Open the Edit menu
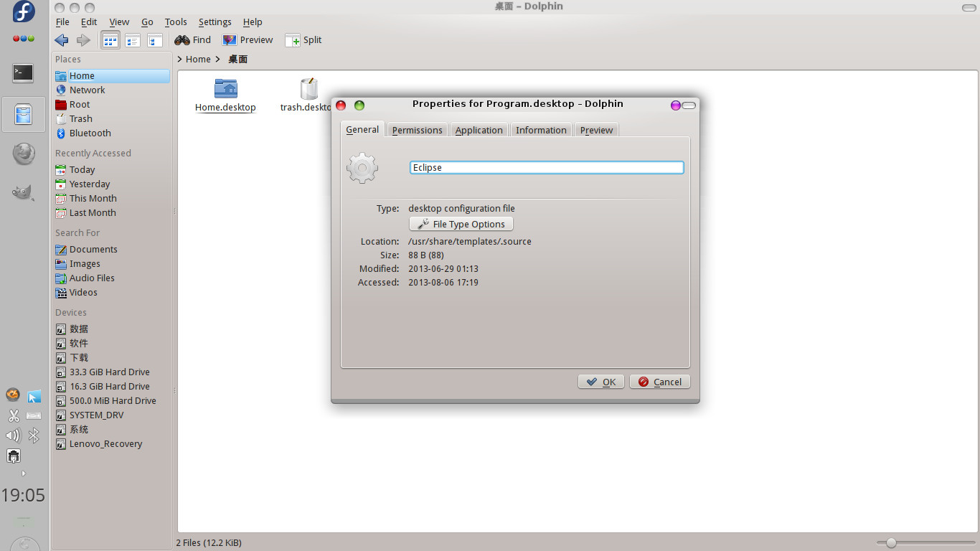This screenshot has height=551, width=980. point(89,22)
